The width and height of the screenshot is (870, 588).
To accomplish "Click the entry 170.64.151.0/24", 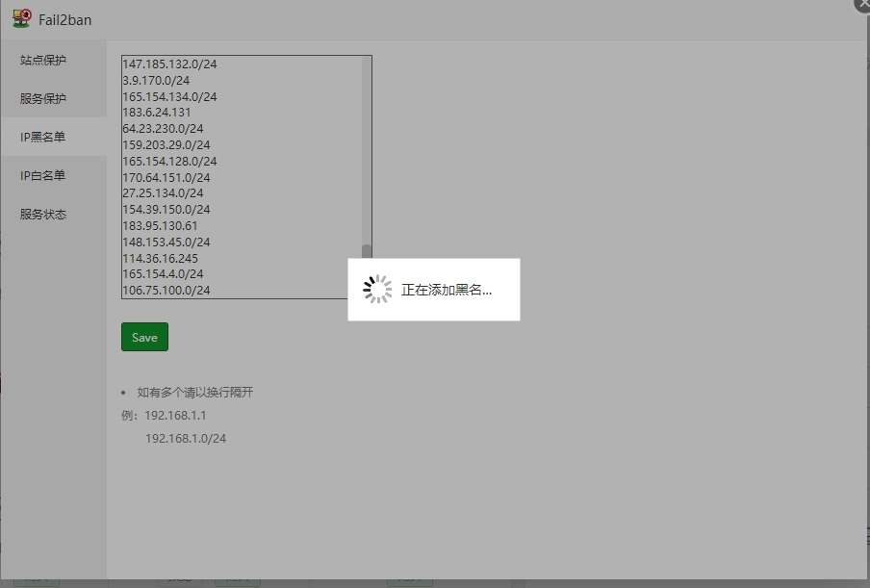I will point(166,177).
